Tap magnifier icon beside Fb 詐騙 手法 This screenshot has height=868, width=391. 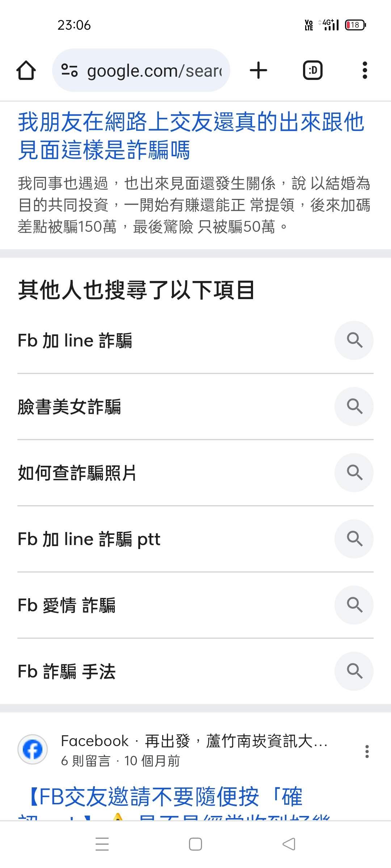pos(354,671)
